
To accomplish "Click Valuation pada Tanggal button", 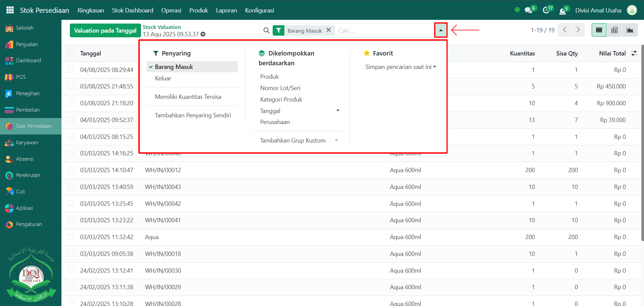I will pos(105,31).
